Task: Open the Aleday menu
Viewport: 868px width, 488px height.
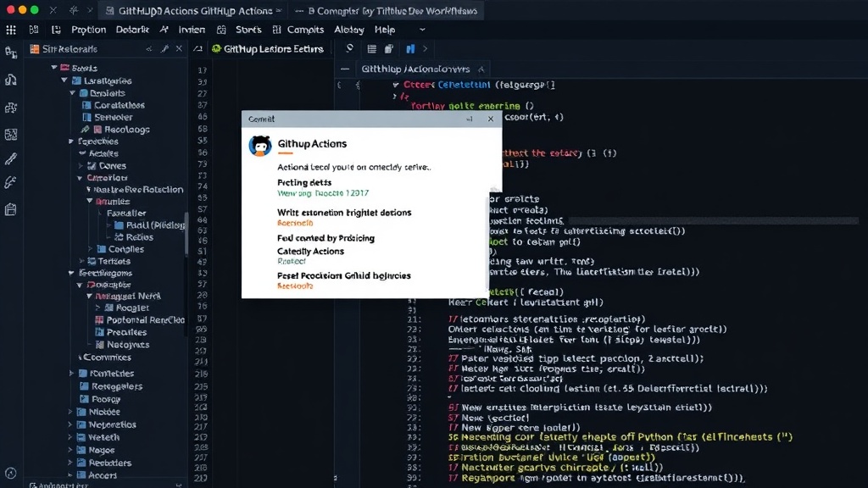Action: click(349, 30)
